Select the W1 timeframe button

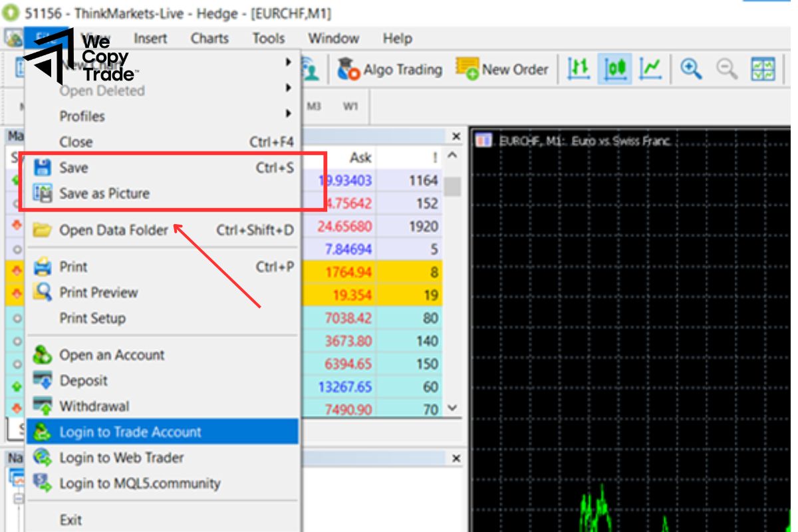point(350,106)
